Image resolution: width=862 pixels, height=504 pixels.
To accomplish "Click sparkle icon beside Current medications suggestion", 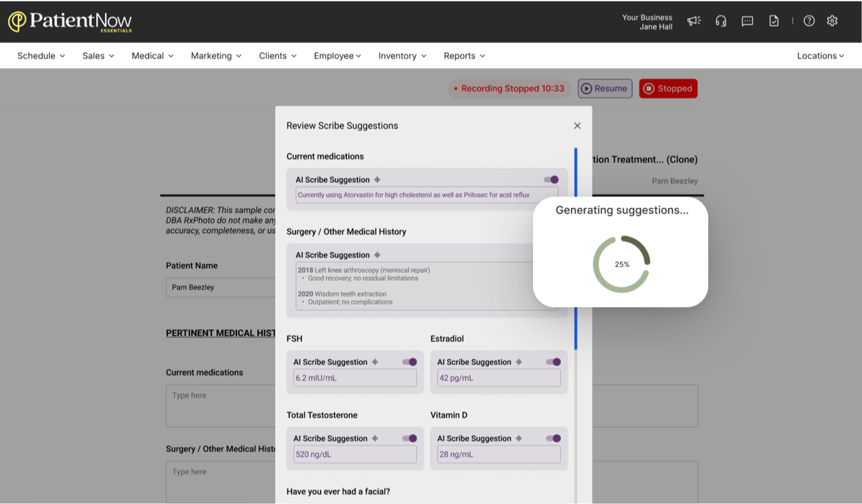I will coord(377,180).
